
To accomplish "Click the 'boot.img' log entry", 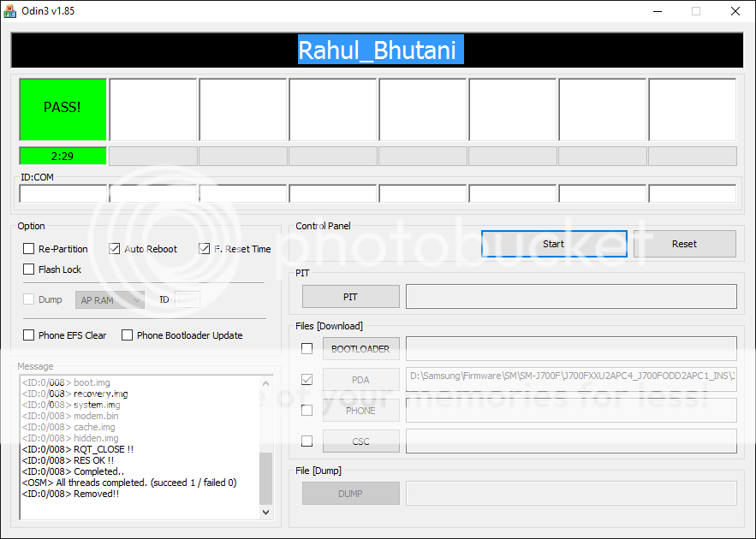I will point(66,382).
